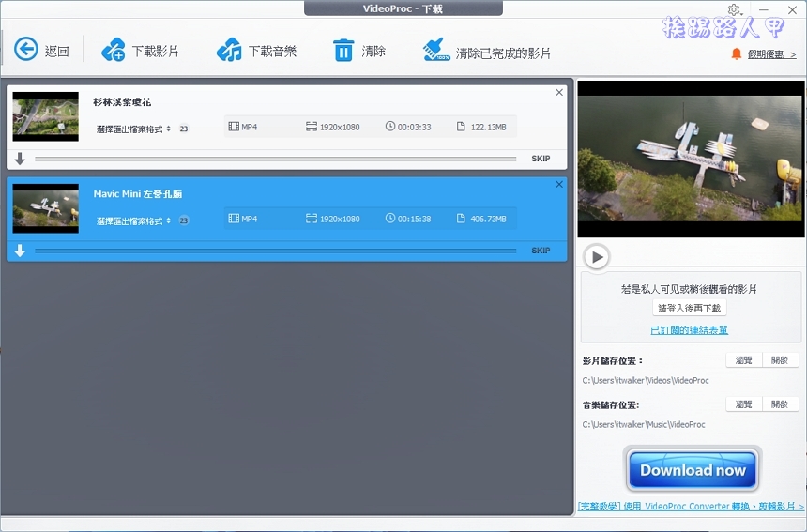Viewport: 807px width, 532px height.
Task: Click download arrow icon for 杉林溪紫喚花
Action: 20,159
